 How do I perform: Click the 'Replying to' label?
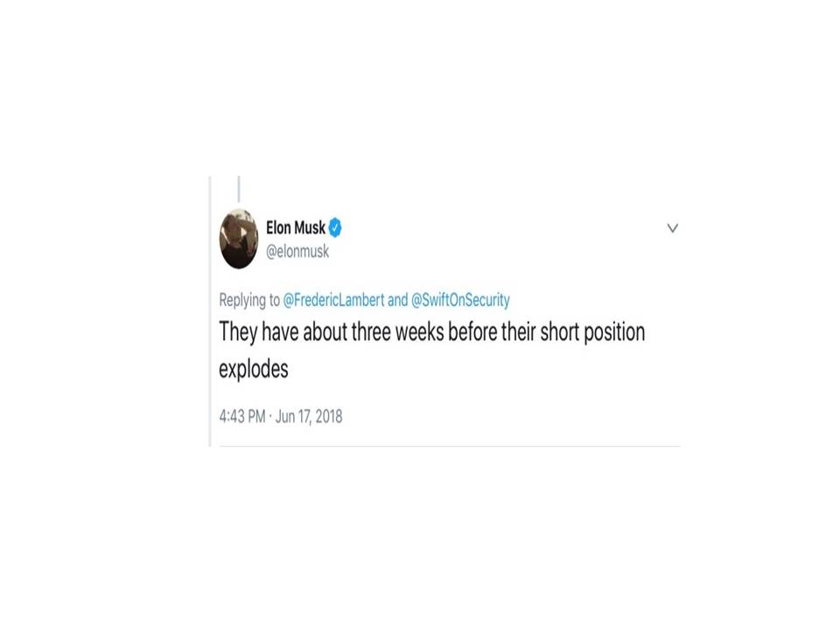point(249,300)
